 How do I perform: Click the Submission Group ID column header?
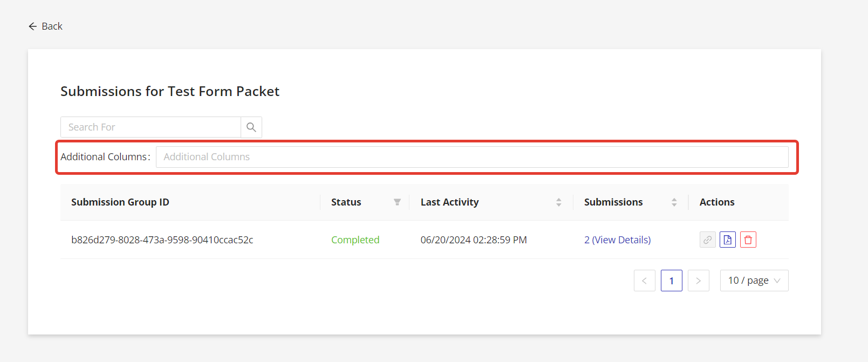[120, 202]
